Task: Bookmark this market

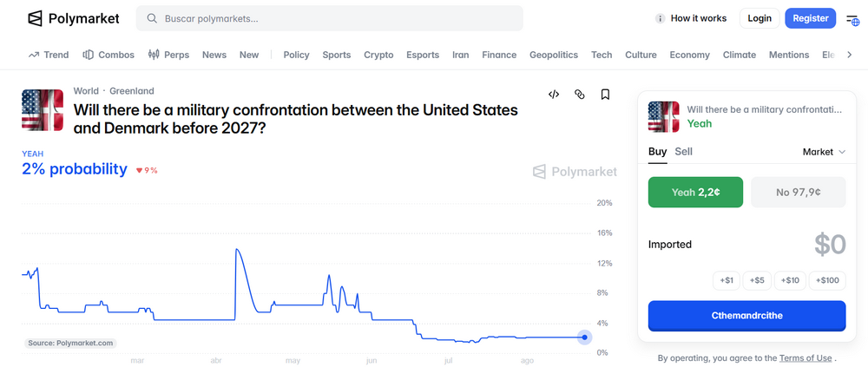Action: [x=605, y=94]
